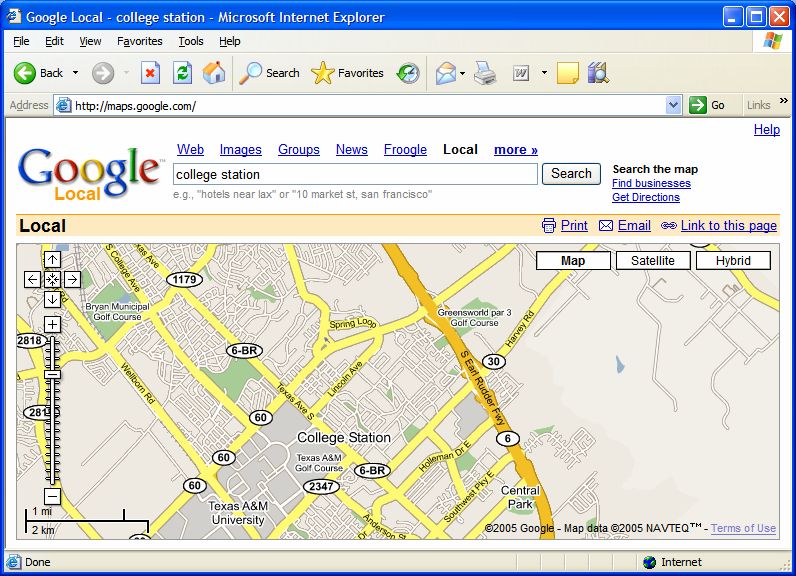Go to Home page icon
The width and height of the screenshot is (796, 576).
point(214,73)
